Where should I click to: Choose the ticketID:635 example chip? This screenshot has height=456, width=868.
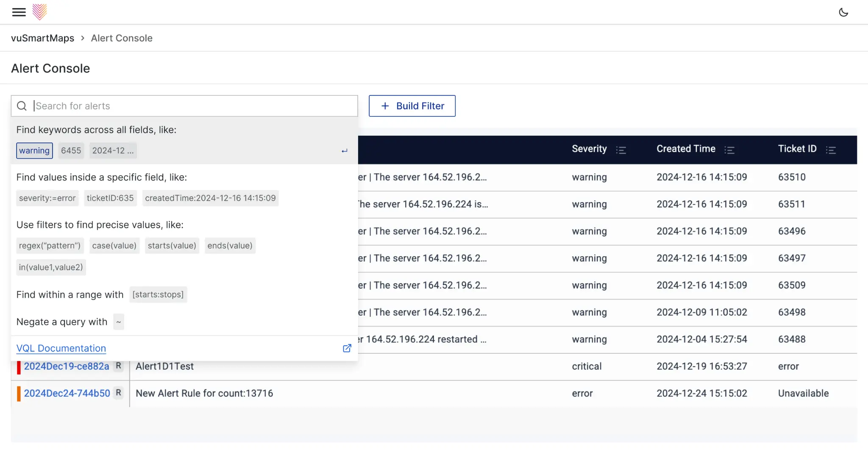coord(110,198)
